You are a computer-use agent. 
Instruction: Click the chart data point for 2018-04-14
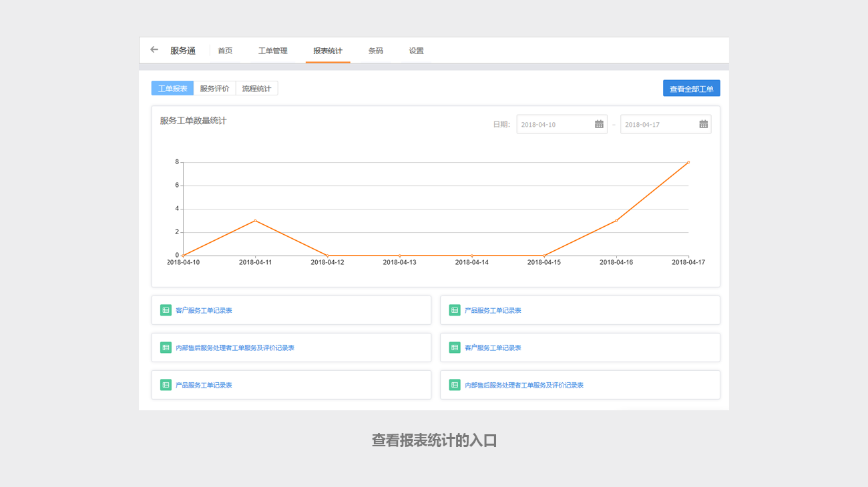click(471, 256)
